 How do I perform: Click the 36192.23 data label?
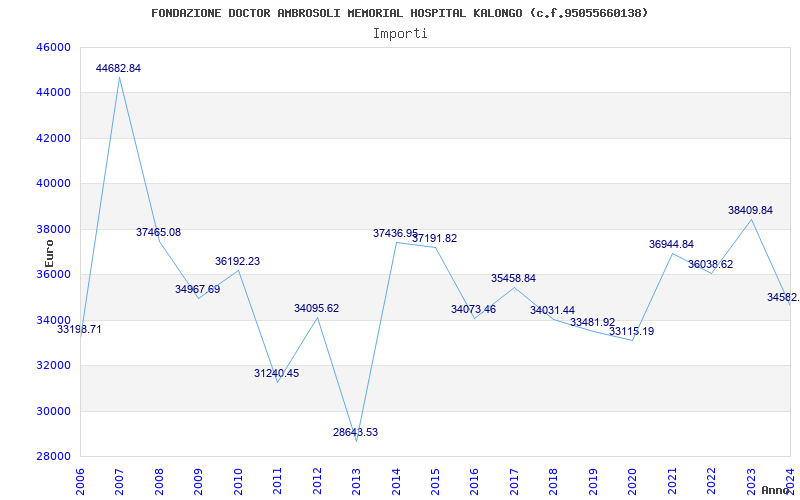[237, 262]
